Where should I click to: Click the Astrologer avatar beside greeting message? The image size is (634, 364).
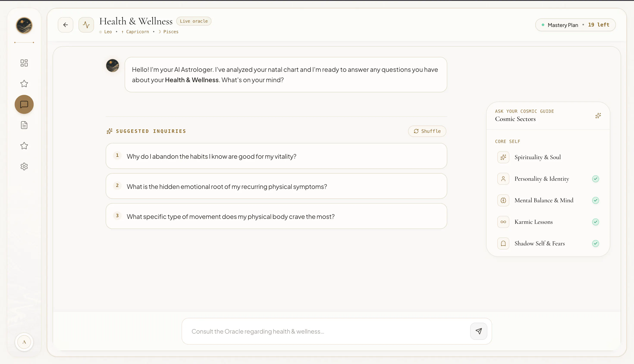pyautogui.click(x=113, y=66)
